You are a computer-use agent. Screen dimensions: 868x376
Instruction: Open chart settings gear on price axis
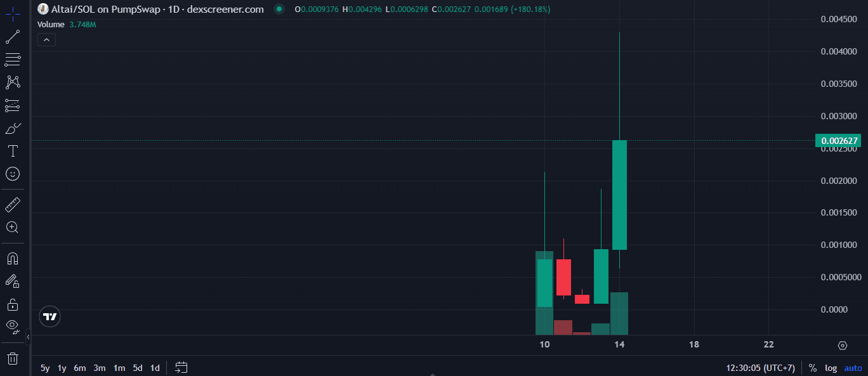(843, 346)
